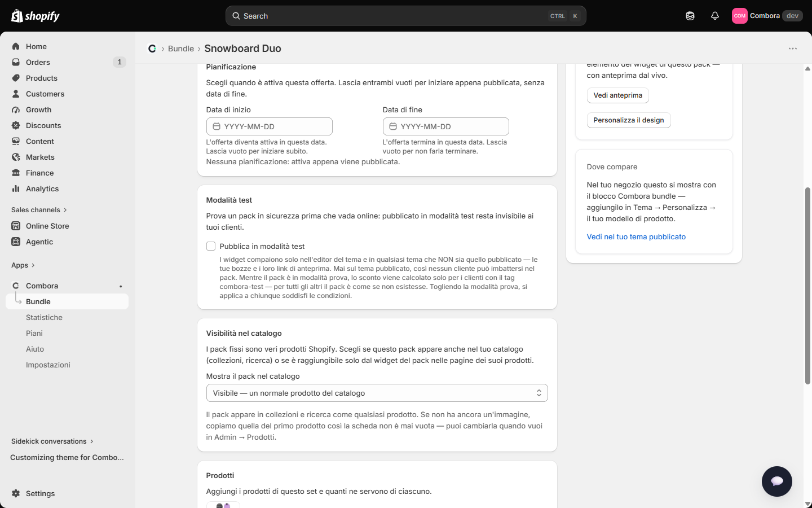812x508 pixels.
Task: Click the Data di fine date field
Action: click(x=446, y=126)
